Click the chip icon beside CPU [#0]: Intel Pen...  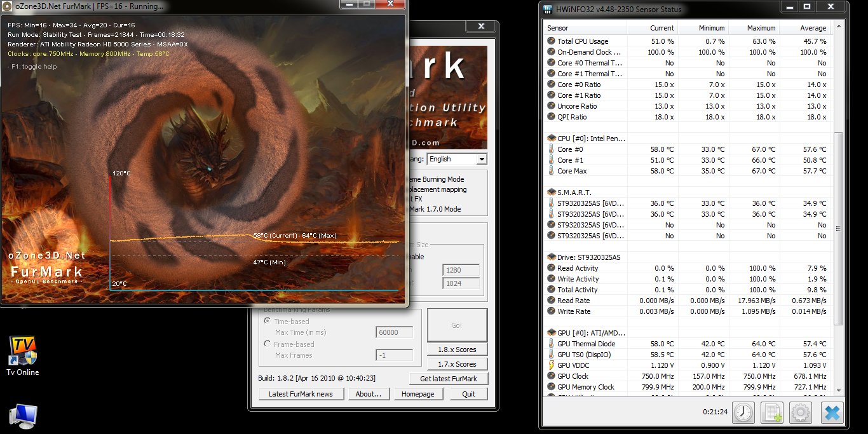click(x=551, y=138)
